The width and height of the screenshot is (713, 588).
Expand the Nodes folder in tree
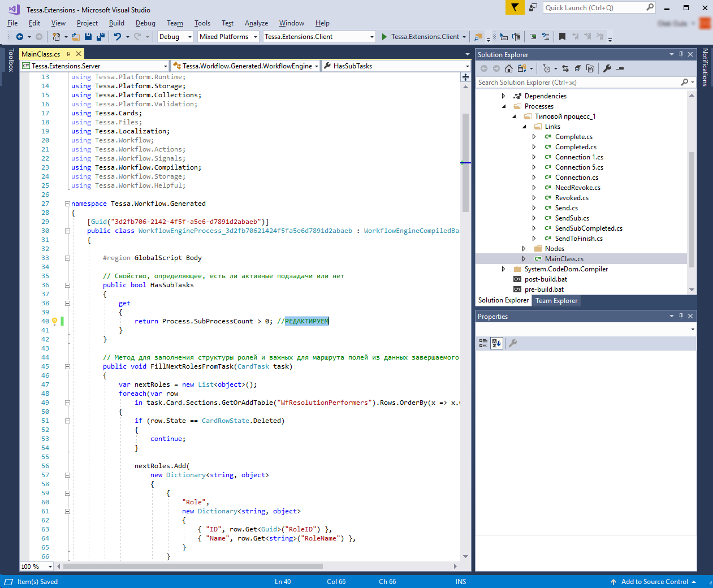(x=524, y=249)
